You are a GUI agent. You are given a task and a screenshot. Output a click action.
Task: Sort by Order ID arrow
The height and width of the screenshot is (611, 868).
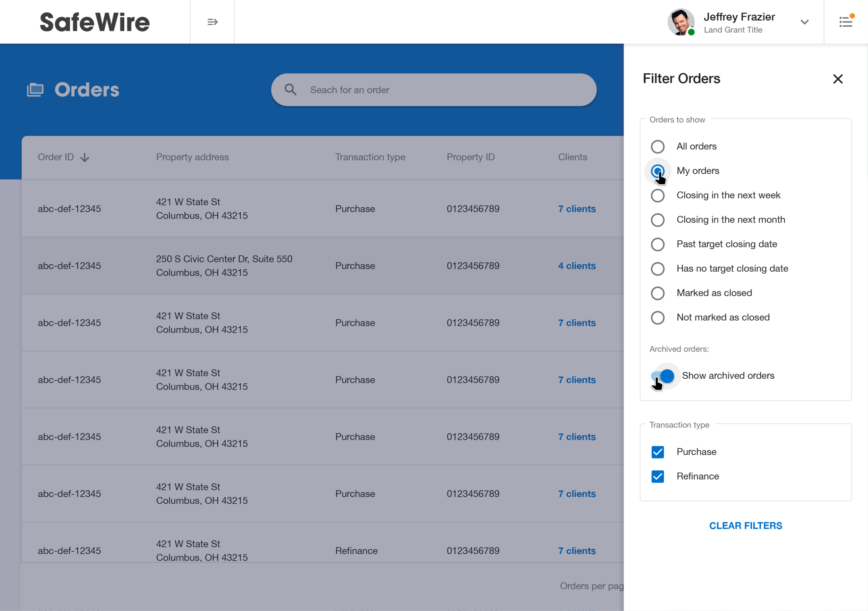(x=85, y=157)
